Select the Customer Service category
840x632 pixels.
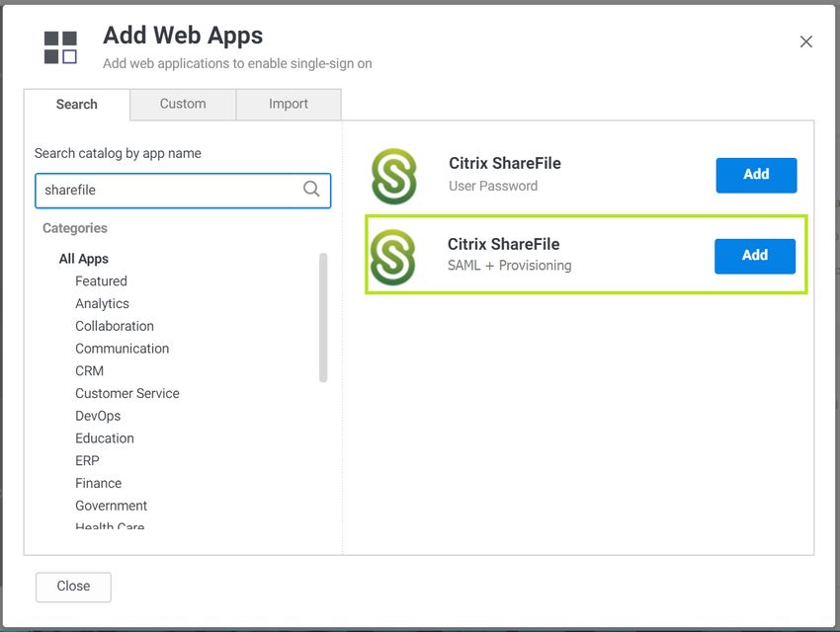(127, 393)
